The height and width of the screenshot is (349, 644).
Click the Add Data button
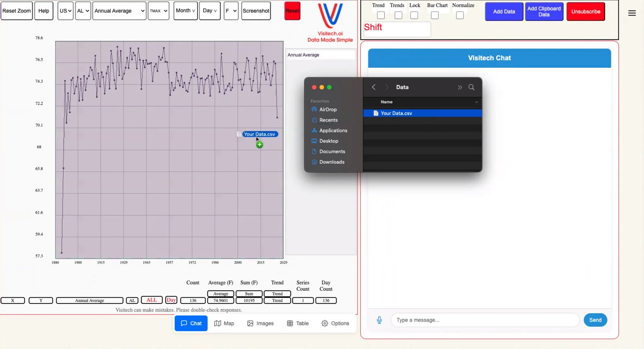pos(504,11)
